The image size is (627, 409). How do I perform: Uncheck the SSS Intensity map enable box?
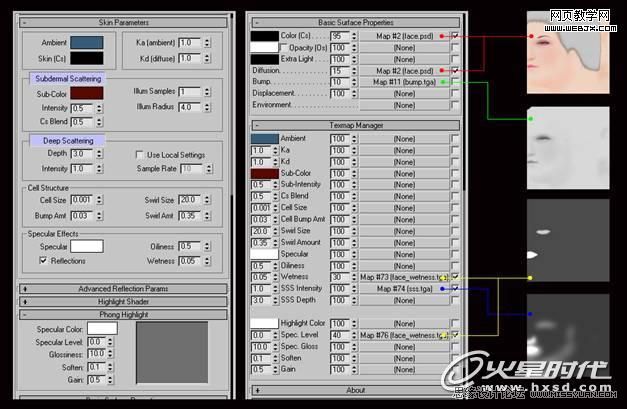click(x=455, y=289)
